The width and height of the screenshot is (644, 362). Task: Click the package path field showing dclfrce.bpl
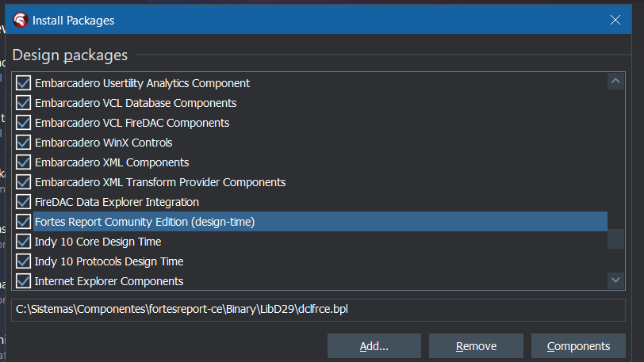click(318, 310)
